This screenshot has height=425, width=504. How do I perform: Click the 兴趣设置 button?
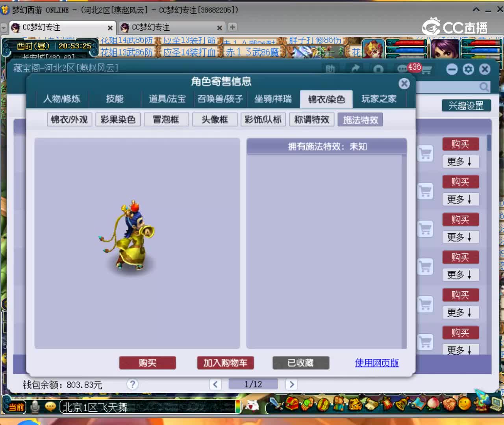[x=466, y=105]
